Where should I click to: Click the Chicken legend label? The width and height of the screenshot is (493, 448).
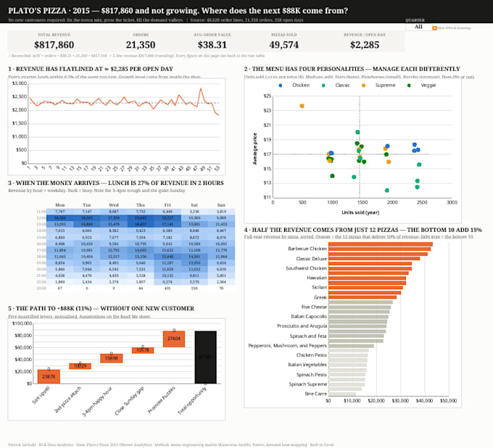pos(301,86)
